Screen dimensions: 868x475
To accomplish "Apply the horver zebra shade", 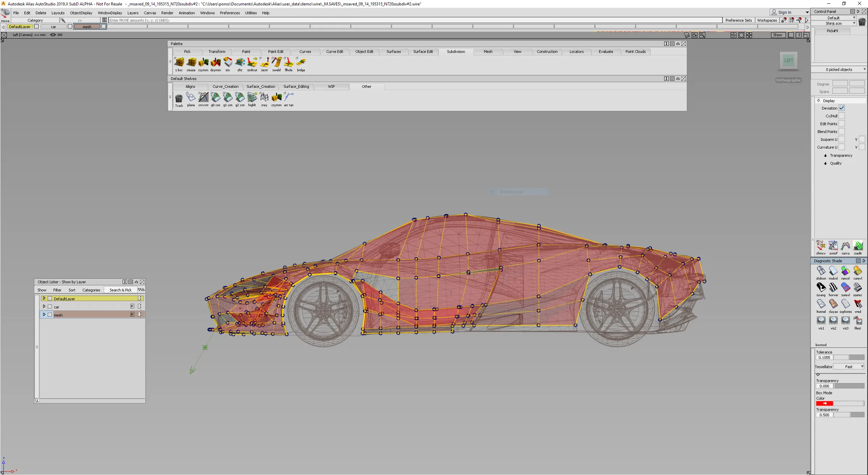I will pos(833,289).
